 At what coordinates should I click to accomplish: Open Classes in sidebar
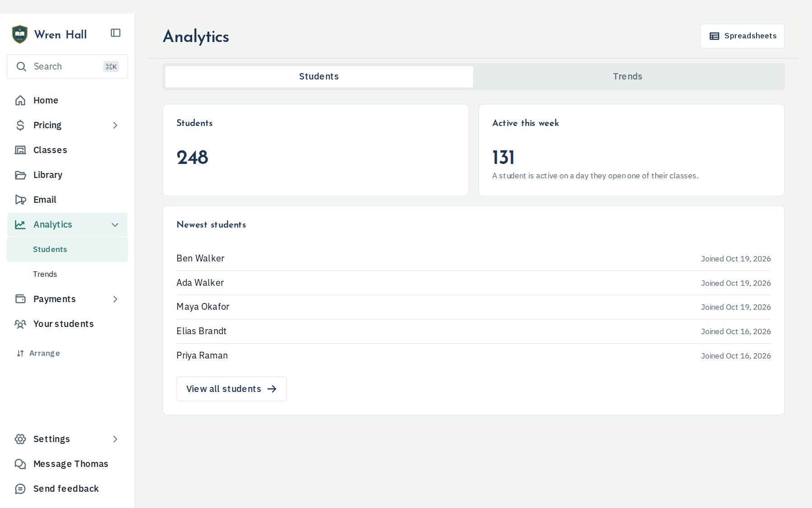click(x=67, y=150)
